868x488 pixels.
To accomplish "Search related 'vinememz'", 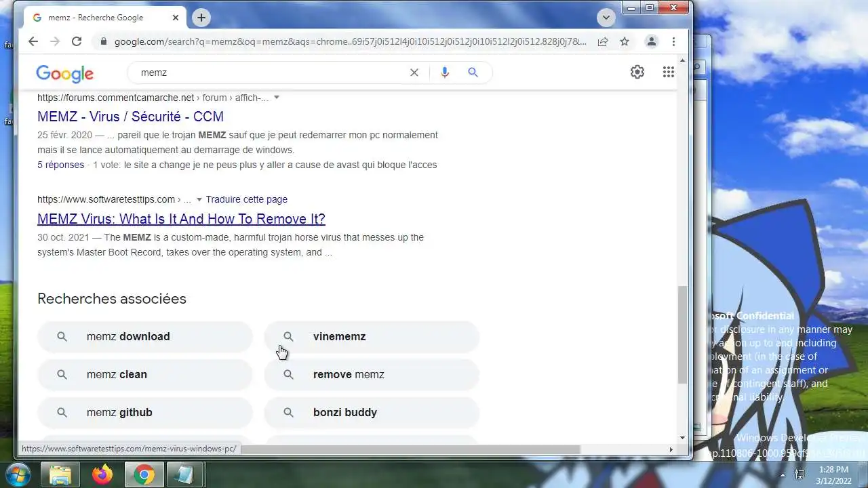I will point(372,337).
